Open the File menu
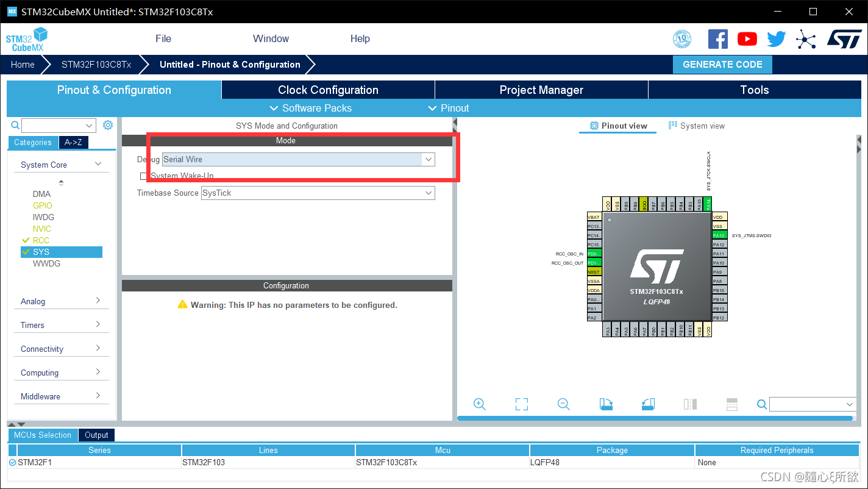Image resolution: width=868 pixels, height=489 pixels. (163, 38)
